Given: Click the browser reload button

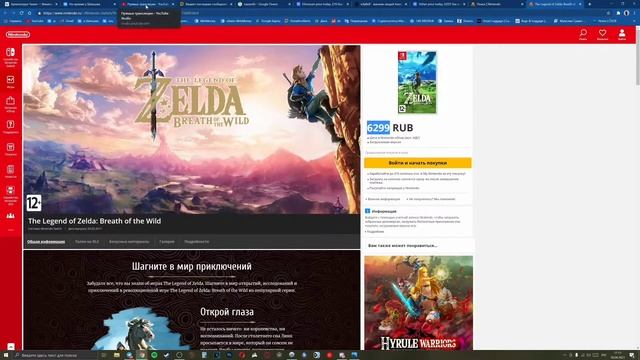Looking at the screenshot, I should pyautogui.click(x=21, y=13).
